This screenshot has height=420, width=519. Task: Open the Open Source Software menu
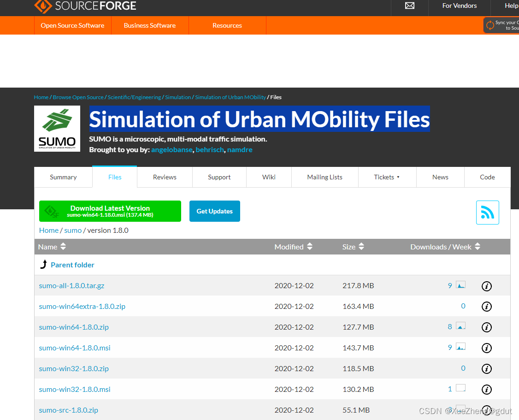pyautogui.click(x=72, y=25)
